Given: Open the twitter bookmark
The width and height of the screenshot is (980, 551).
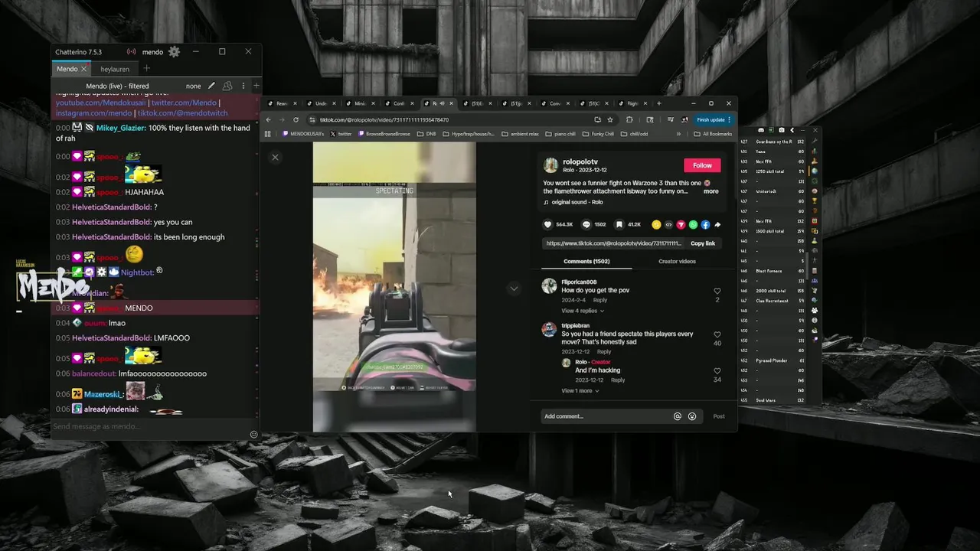Looking at the screenshot, I should coord(341,134).
